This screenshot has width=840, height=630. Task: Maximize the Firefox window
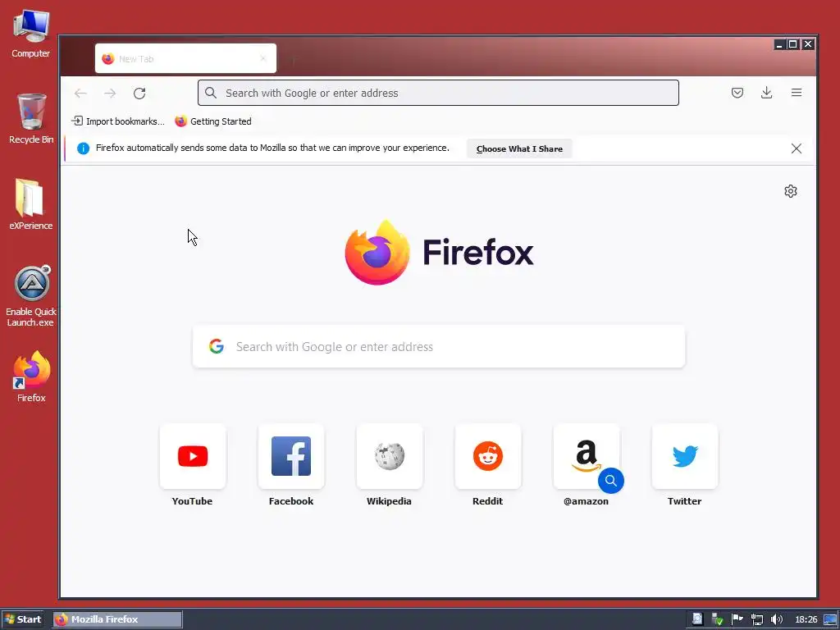coord(793,44)
